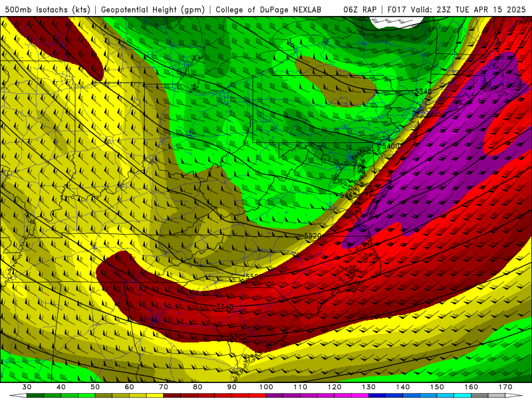Viewport: 532px width, 399px height.
Task: Pick the 5520 geopotential contour label
Action: [x=313, y=236]
